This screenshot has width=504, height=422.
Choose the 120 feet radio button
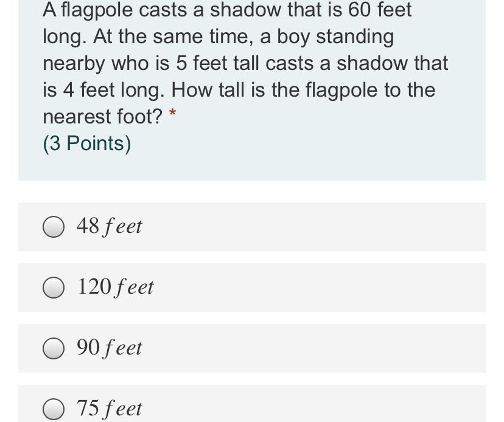tap(54, 288)
